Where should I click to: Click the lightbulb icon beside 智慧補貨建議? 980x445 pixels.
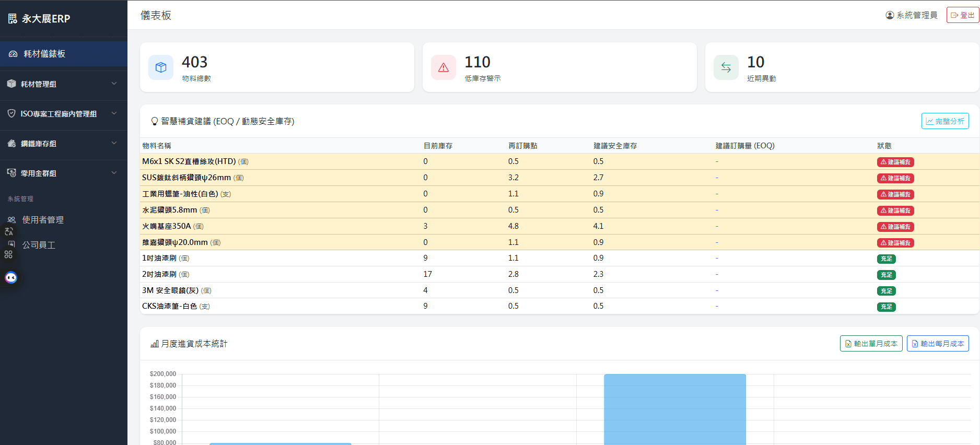click(155, 121)
